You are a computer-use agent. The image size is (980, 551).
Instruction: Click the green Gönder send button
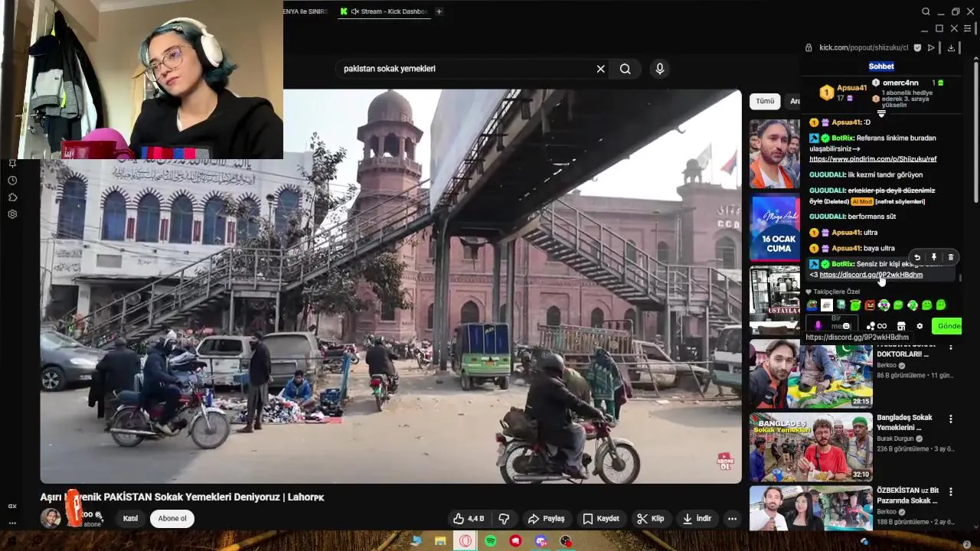click(x=946, y=326)
